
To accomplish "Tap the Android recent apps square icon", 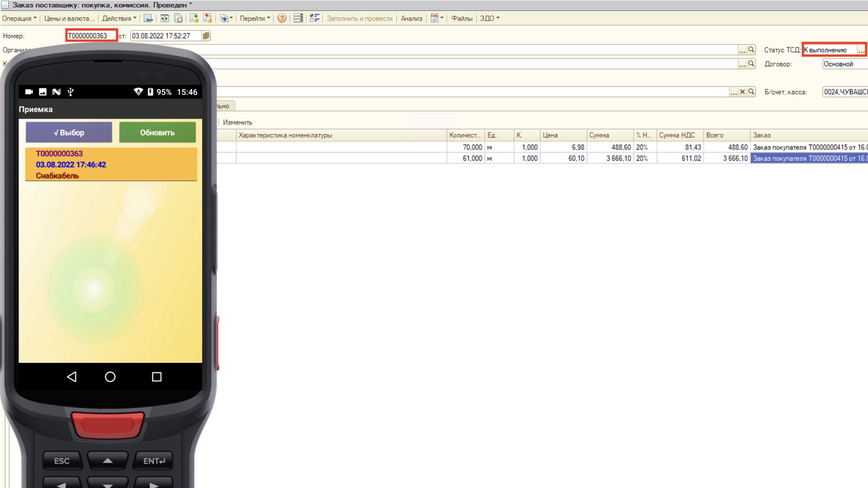I will [156, 377].
